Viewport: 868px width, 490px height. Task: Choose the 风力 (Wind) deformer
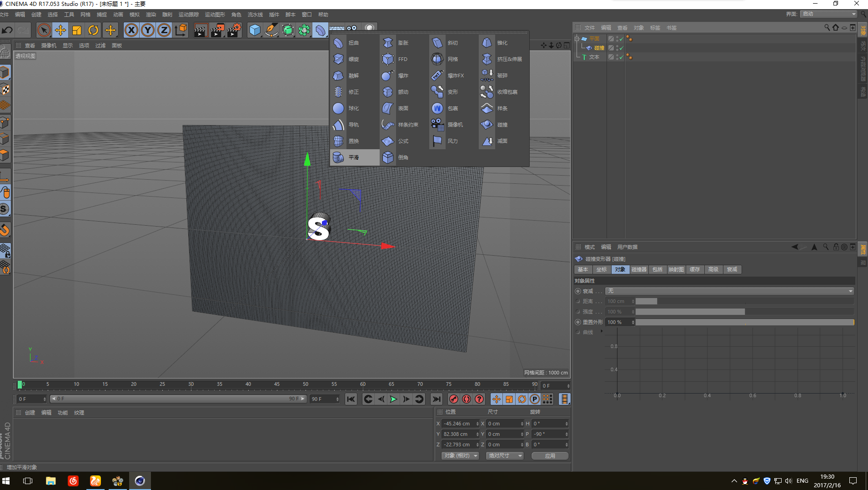pyautogui.click(x=437, y=141)
